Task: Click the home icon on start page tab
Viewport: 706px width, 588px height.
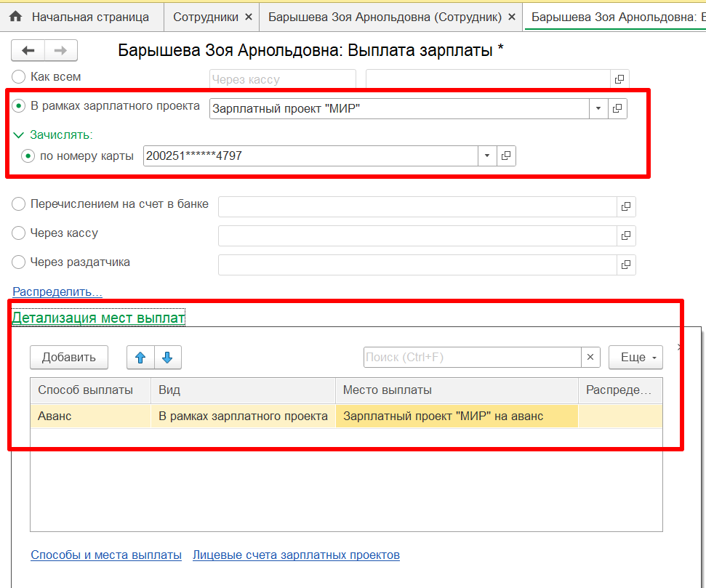Action: pyautogui.click(x=15, y=16)
